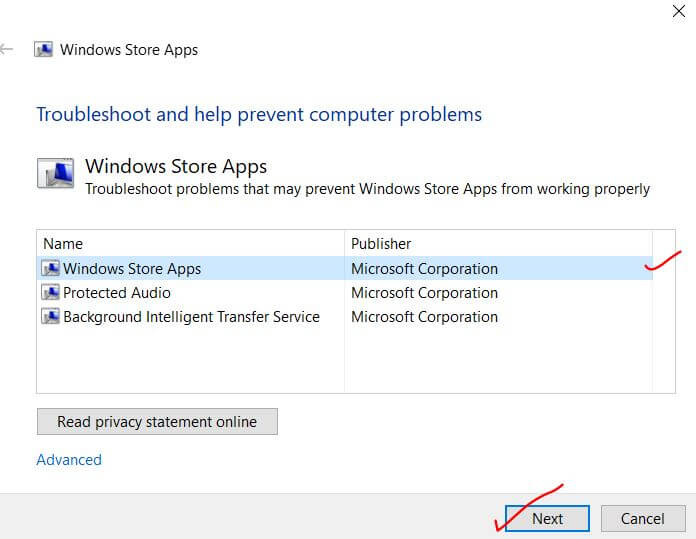The width and height of the screenshot is (696, 539).
Task: Click Microsoft Corporation in the Windows Store Apps row
Action: 424,269
